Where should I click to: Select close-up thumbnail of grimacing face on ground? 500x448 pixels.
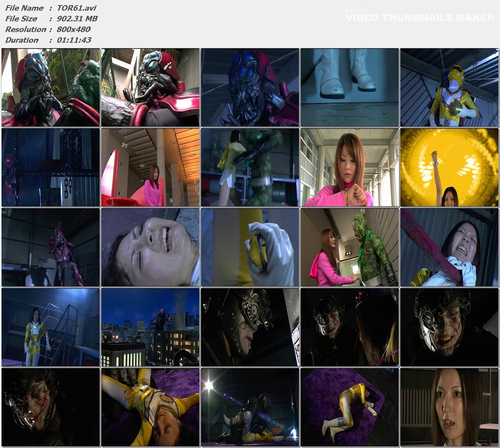coord(150,247)
